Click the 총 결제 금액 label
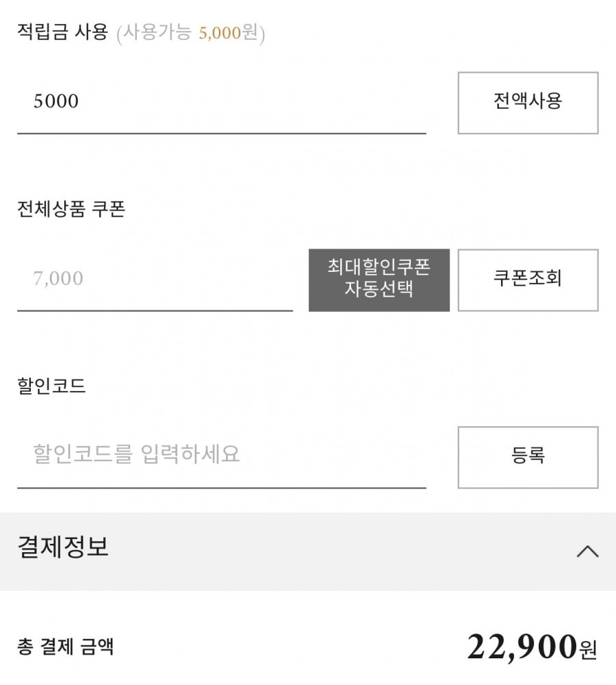 pos(65,647)
